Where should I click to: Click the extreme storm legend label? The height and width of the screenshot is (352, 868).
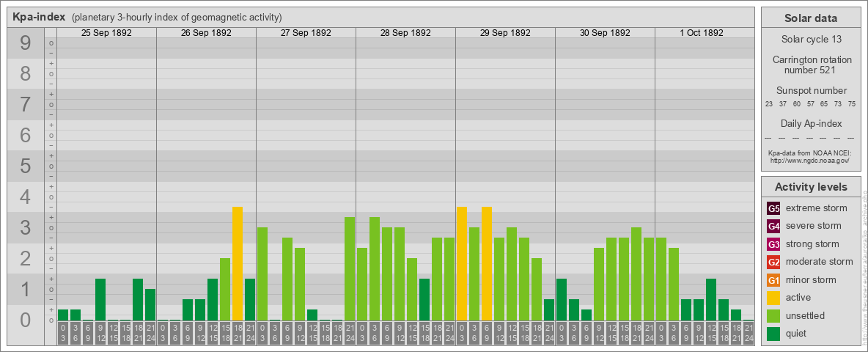click(817, 209)
